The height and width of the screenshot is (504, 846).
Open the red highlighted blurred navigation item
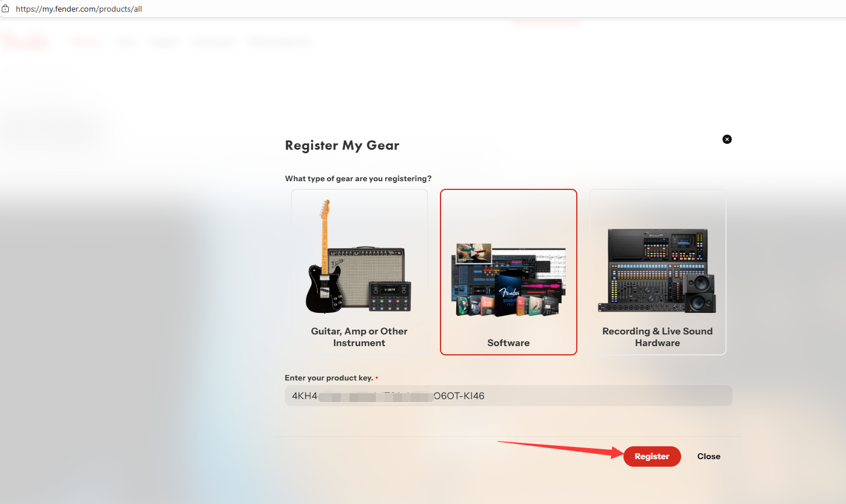point(87,42)
